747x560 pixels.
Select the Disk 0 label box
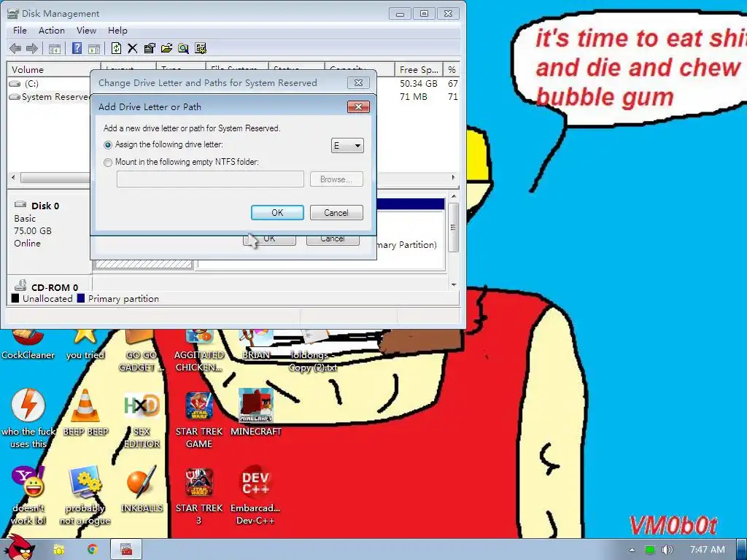click(x=49, y=231)
